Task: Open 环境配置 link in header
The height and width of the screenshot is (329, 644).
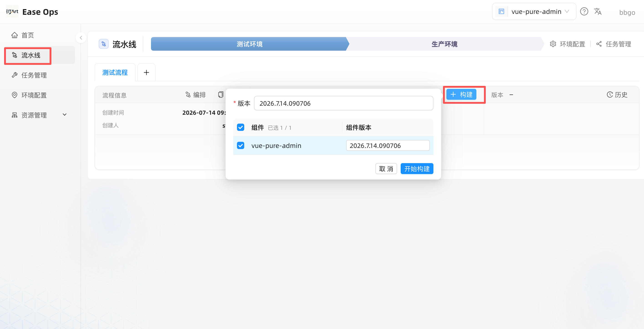Action: pyautogui.click(x=568, y=44)
